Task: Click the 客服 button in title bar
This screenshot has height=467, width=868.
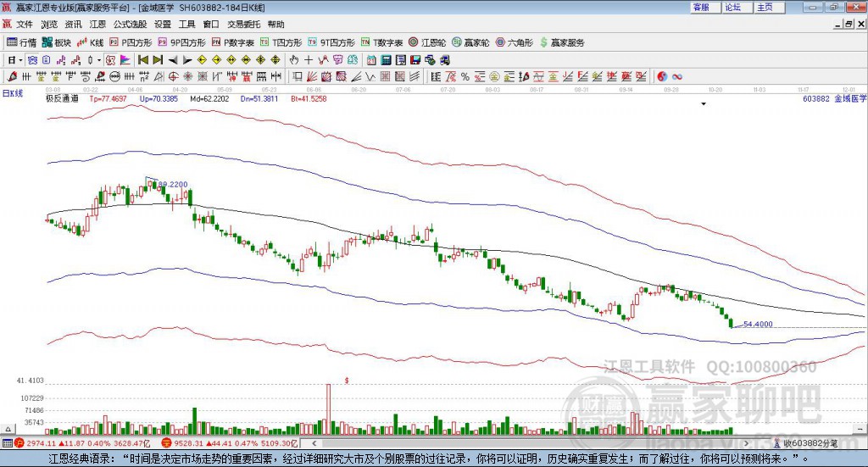Action: point(704,8)
